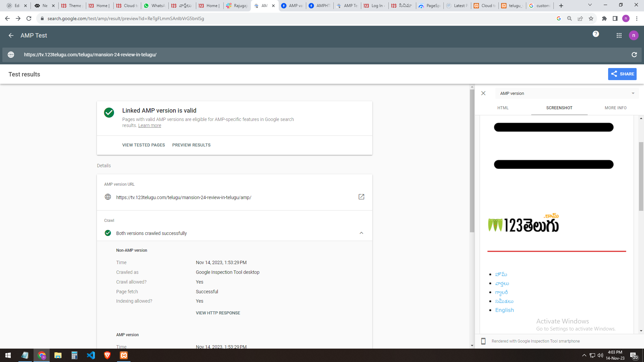Screen dimensions: 644x362
Task: Click the smartphone icon in preview footer
Action: point(483,341)
